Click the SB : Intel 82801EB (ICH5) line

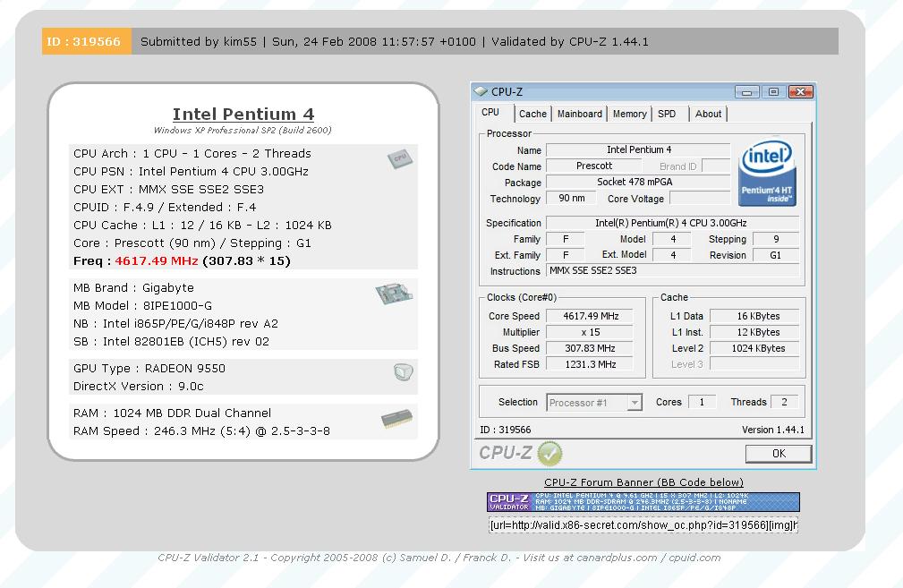[x=171, y=342]
